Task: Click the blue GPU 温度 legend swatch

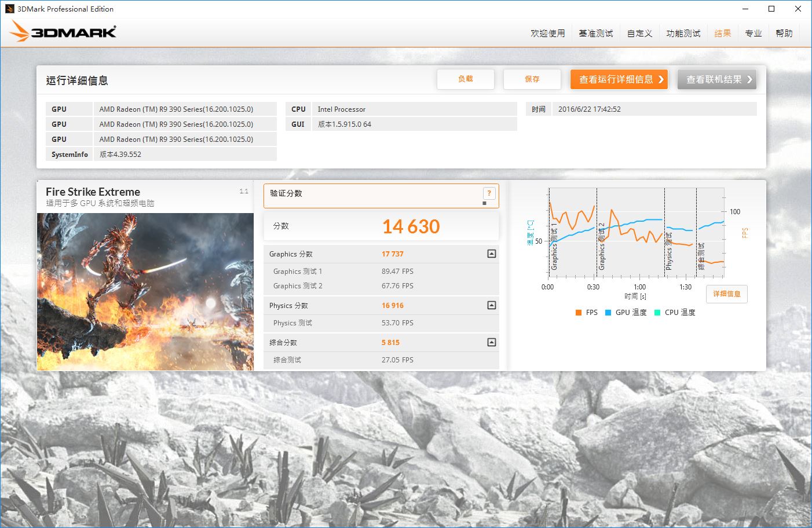Action: tap(608, 313)
